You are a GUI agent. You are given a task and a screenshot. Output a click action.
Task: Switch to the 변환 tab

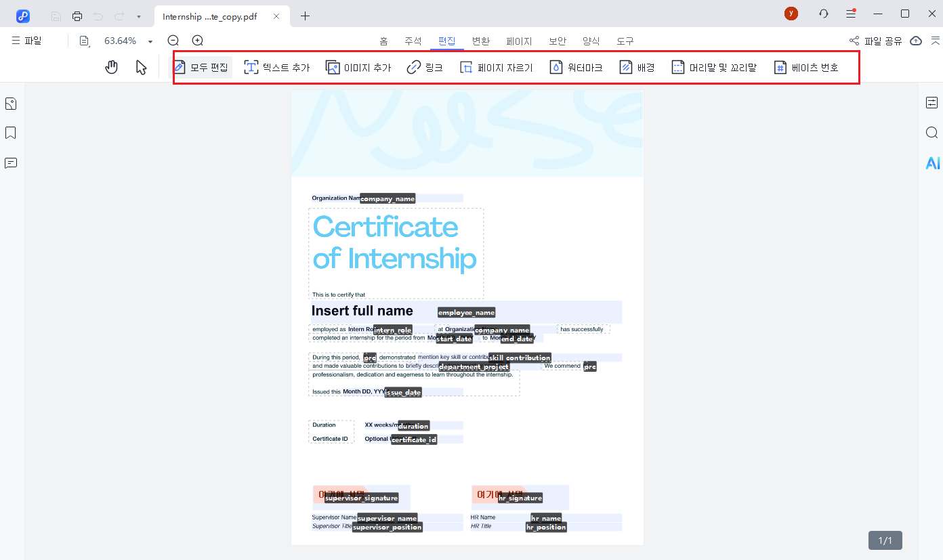(480, 41)
